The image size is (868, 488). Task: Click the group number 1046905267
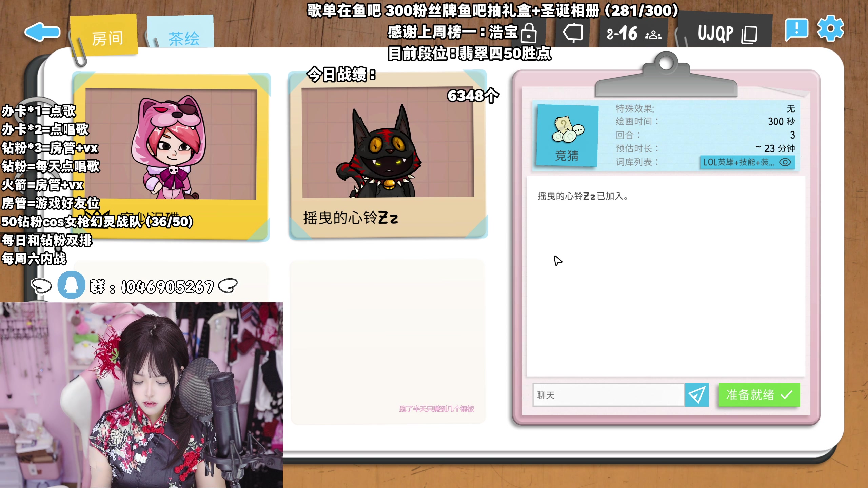pos(167,287)
